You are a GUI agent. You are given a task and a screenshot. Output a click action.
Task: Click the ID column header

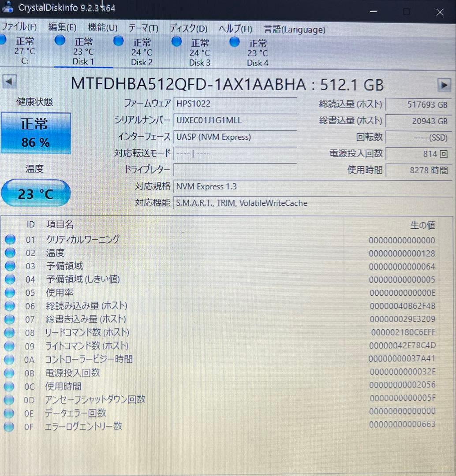pyautogui.click(x=31, y=224)
